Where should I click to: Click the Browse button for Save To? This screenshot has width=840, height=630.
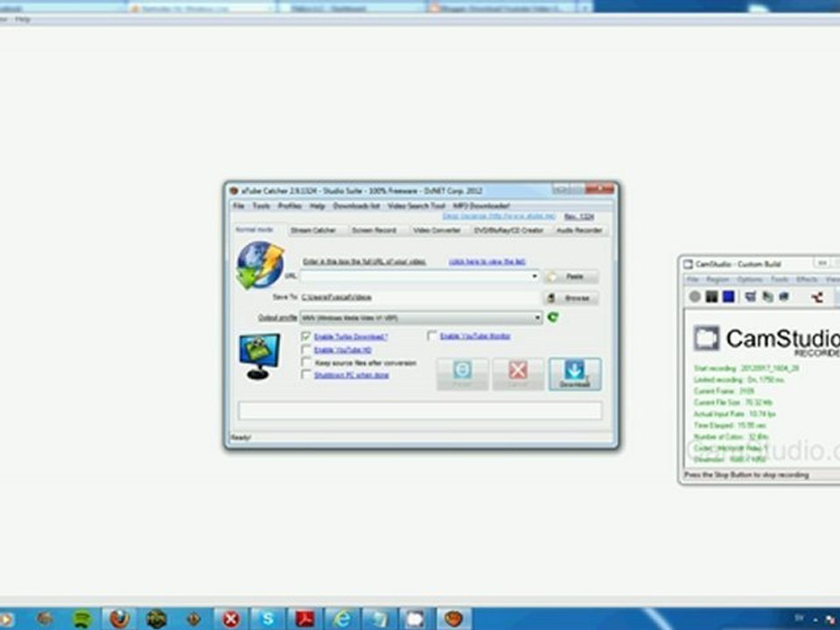[x=571, y=297]
